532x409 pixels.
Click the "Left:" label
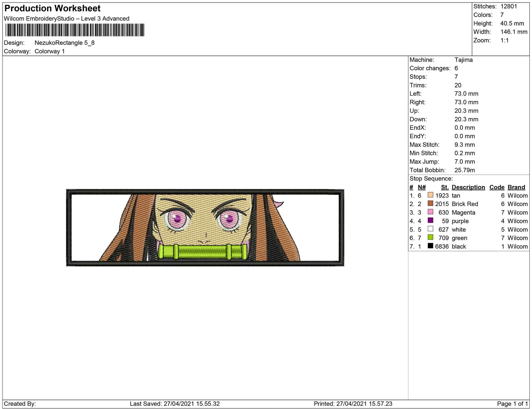click(x=416, y=93)
